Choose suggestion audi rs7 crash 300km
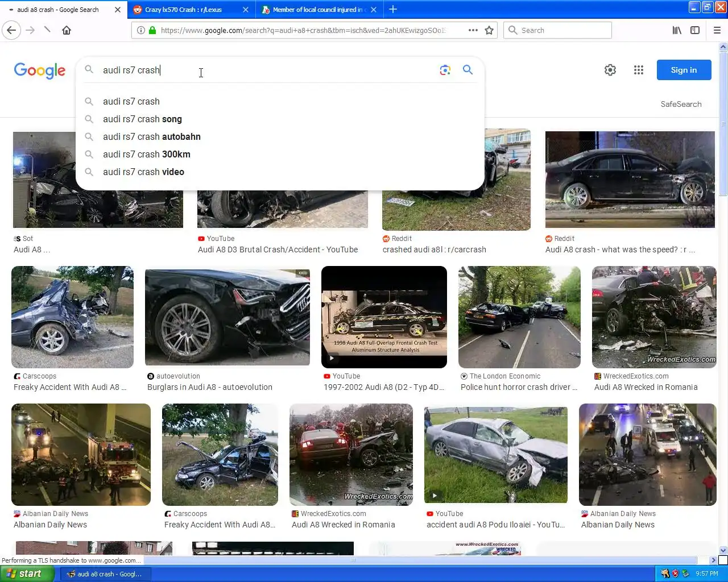Screen dimensions: 728x582 coord(146,154)
